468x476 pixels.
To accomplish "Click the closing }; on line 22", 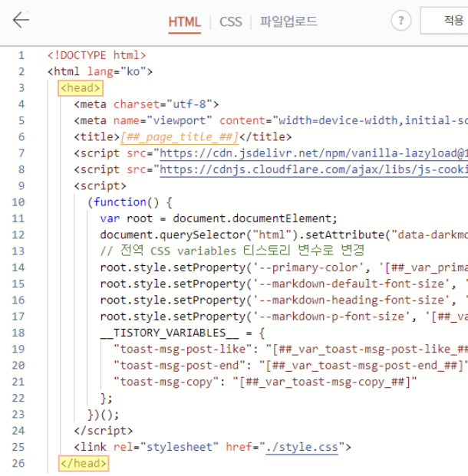I will pos(107,399).
